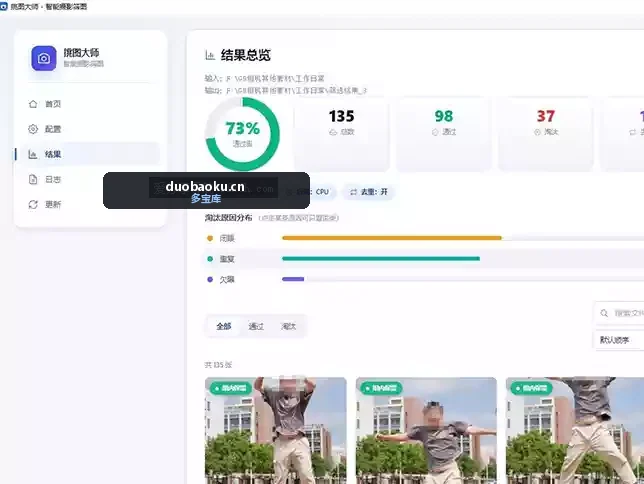Click green badge on arms-spread thumbnail
The image size is (644, 484).
pyautogui.click(x=381, y=388)
